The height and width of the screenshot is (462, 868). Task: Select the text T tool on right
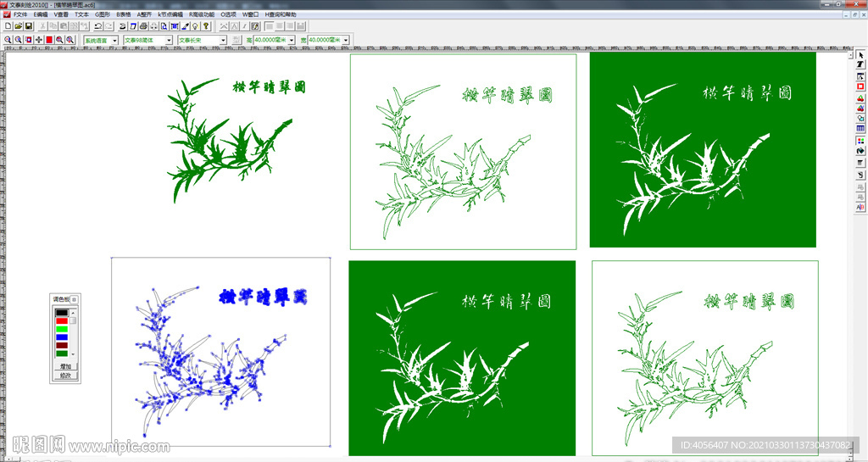(x=860, y=65)
